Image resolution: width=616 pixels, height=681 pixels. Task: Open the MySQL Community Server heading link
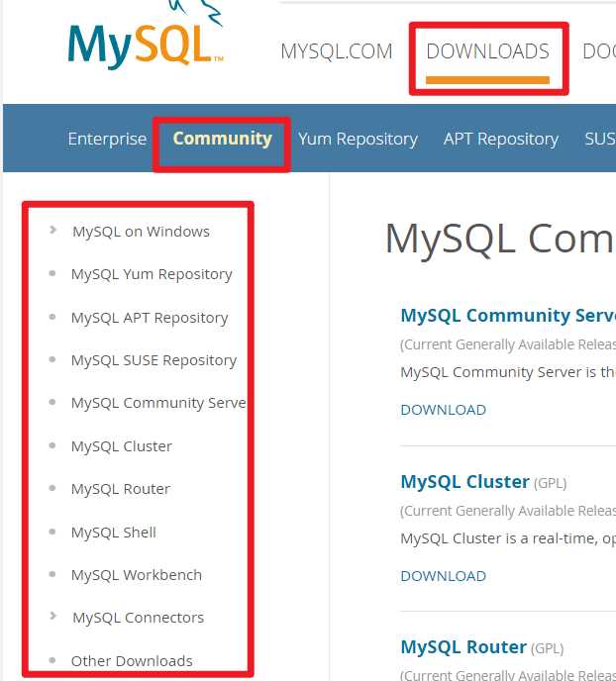pyautogui.click(x=508, y=316)
